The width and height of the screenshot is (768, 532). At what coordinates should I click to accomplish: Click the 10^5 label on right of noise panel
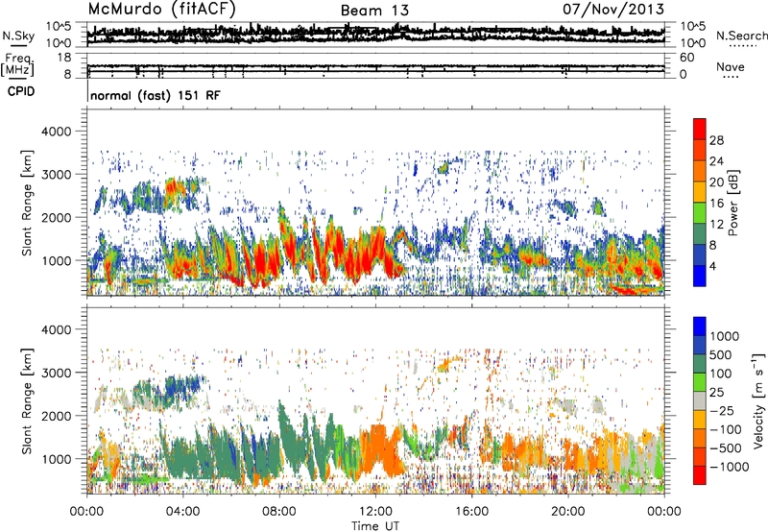click(692, 26)
